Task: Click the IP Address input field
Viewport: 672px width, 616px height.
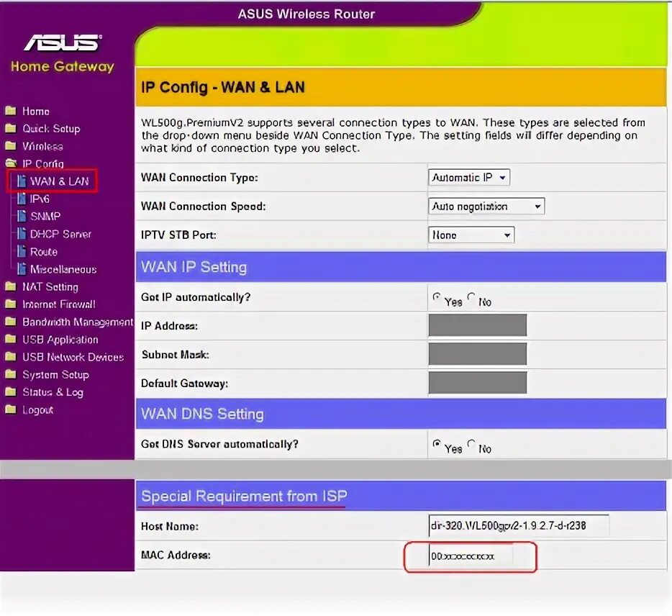Action: click(x=478, y=325)
